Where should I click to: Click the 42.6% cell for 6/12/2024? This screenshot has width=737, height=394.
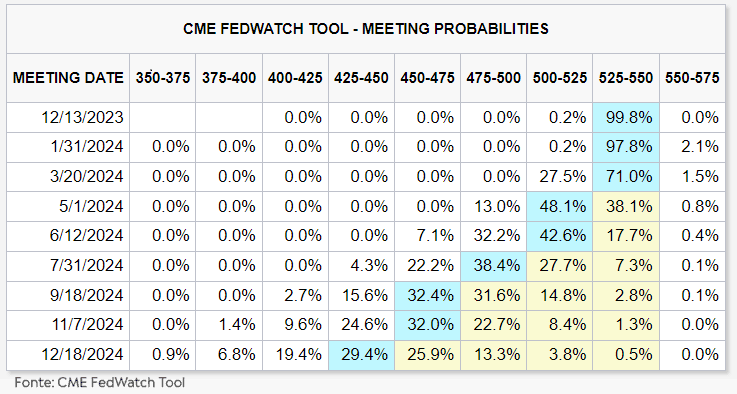click(559, 236)
